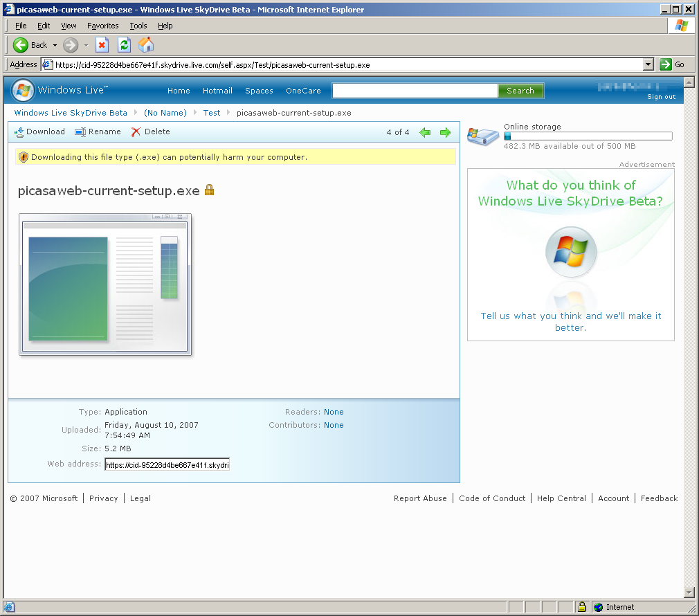Open the Tools menu
699x616 pixels.
pos(138,26)
